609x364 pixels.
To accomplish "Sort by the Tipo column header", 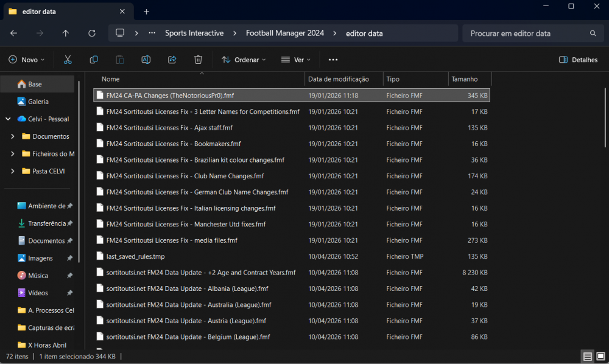I will pos(415,79).
